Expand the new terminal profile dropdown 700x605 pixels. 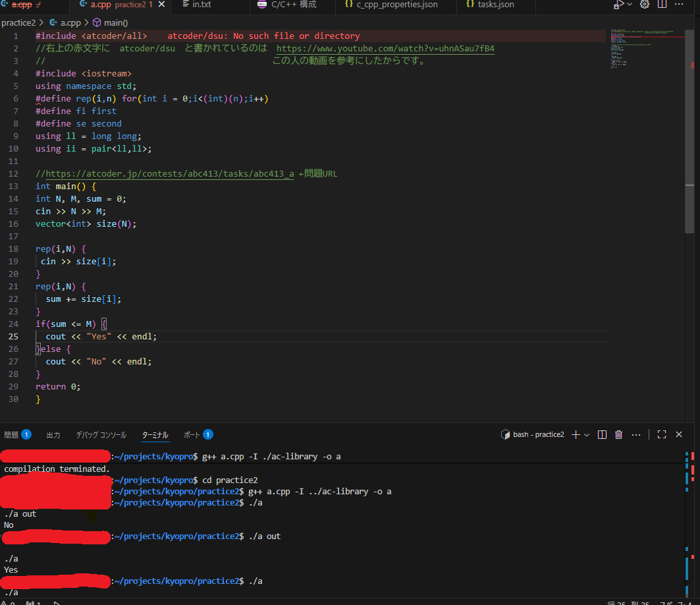pyautogui.click(x=587, y=435)
